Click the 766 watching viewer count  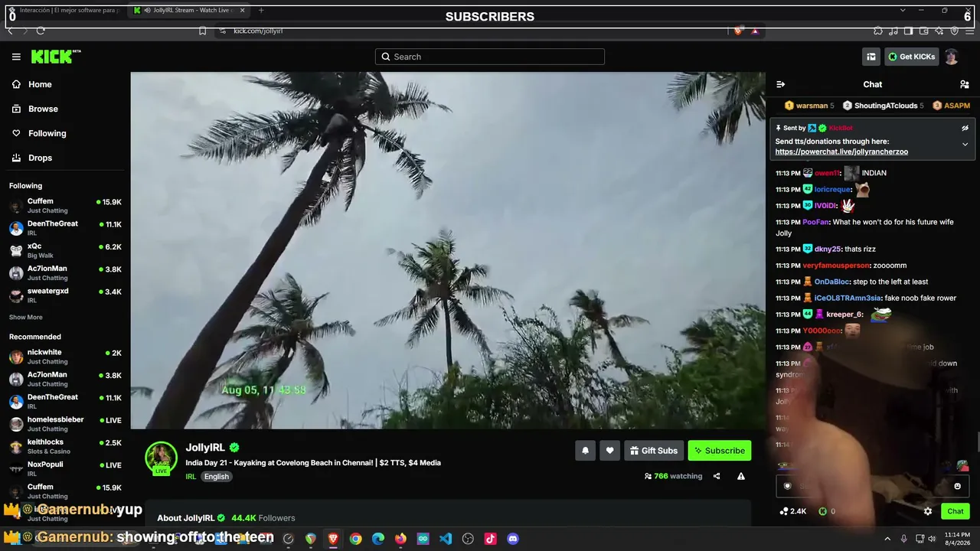pyautogui.click(x=673, y=476)
